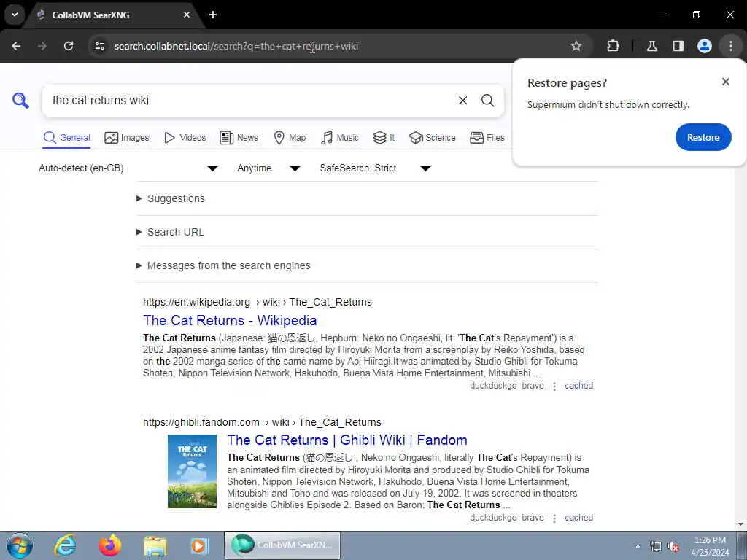
Task: Open Windows Explorer from the taskbar
Action: (x=155, y=545)
